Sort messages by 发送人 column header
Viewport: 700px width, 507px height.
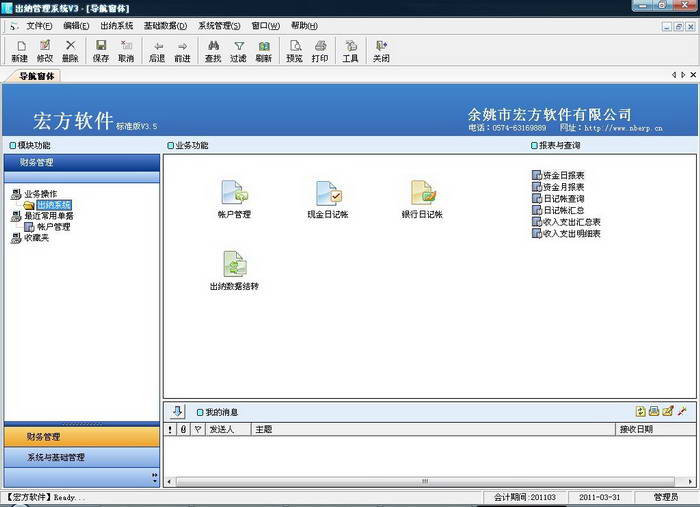pos(228,429)
